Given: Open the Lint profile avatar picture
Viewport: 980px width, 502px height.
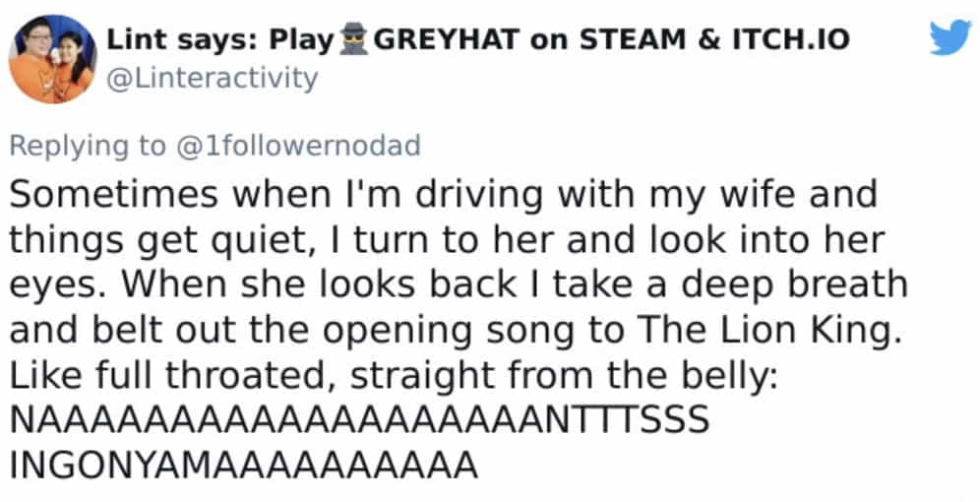Looking at the screenshot, I should click(x=52, y=59).
